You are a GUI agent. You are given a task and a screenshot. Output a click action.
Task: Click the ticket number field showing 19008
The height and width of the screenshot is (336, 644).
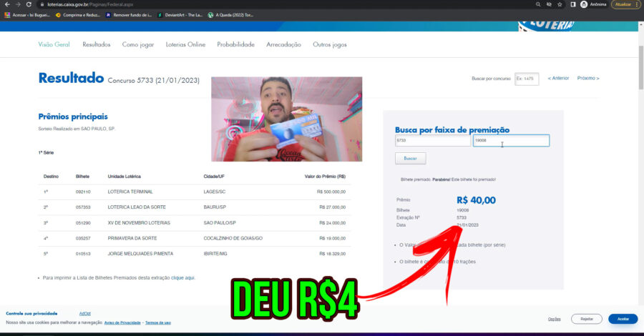click(x=511, y=141)
